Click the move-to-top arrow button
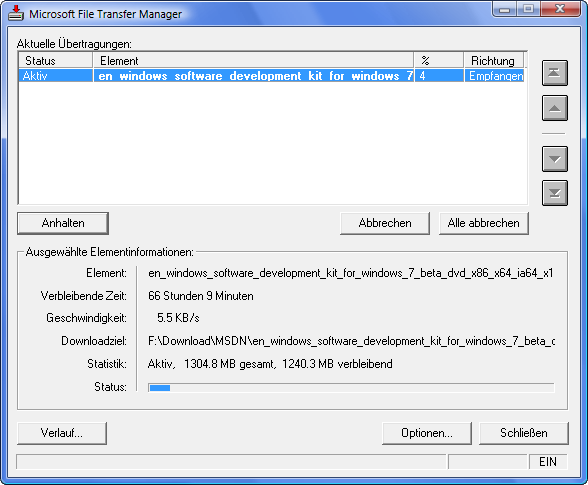Screen dimensions: 588x485 [554, 73]
